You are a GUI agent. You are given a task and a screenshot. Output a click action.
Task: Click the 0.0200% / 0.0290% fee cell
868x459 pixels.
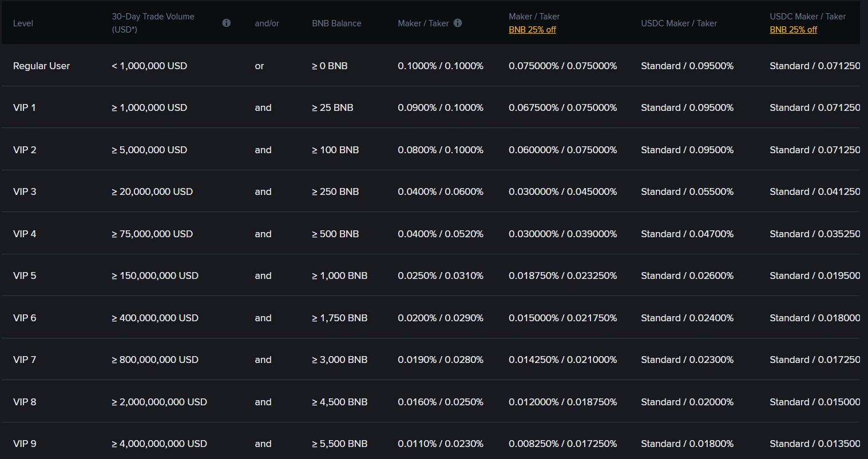pyautogui.click(x=441, y=318)
